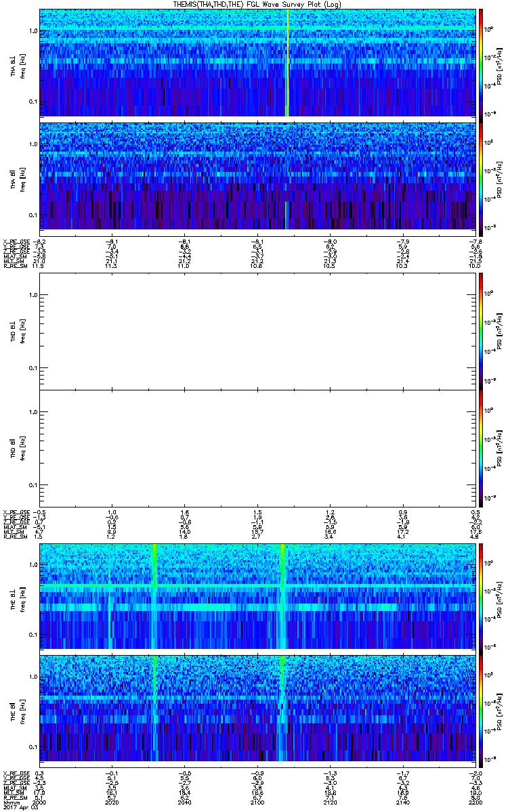Click X_RE_GSE label under the THE panels
508x812 pixels.
(x=18, y=772)
